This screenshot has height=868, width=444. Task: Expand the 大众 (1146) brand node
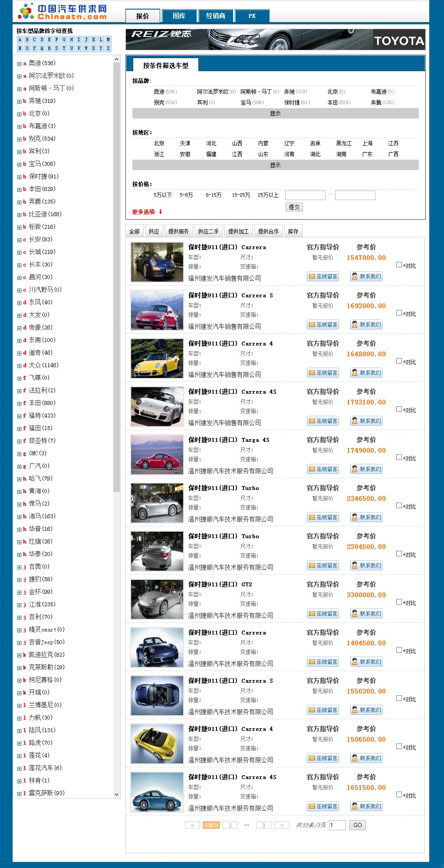coord(19,366)
